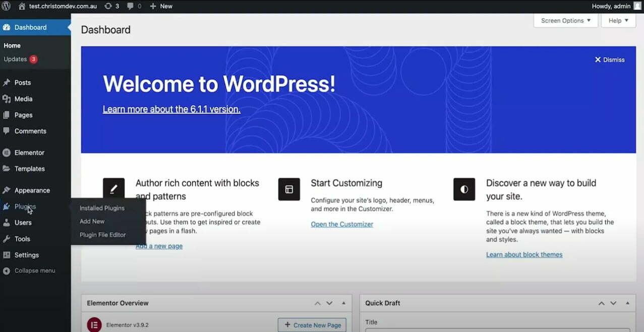Screen dimensions: 644x332
Task: Click the Comments bubble icon in sidebar
Action: [7, 131]
